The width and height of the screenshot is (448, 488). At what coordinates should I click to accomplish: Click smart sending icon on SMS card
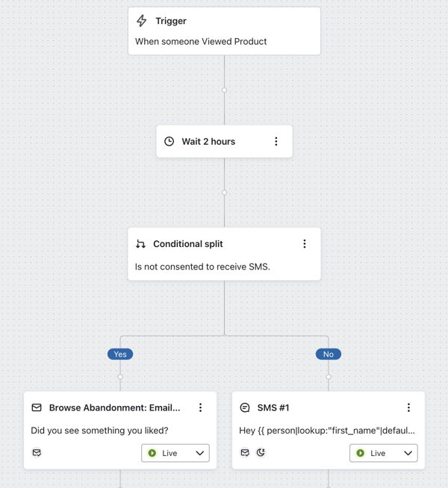tap(245, 452)
